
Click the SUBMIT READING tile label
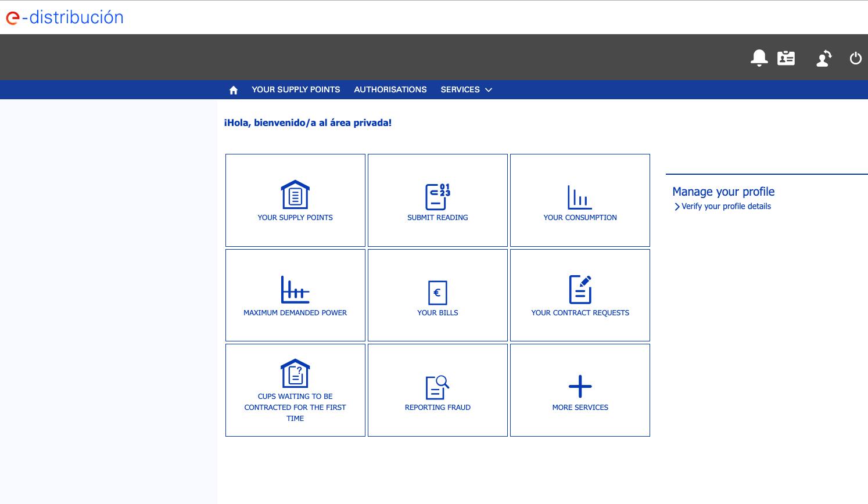[x=437, y=218]
